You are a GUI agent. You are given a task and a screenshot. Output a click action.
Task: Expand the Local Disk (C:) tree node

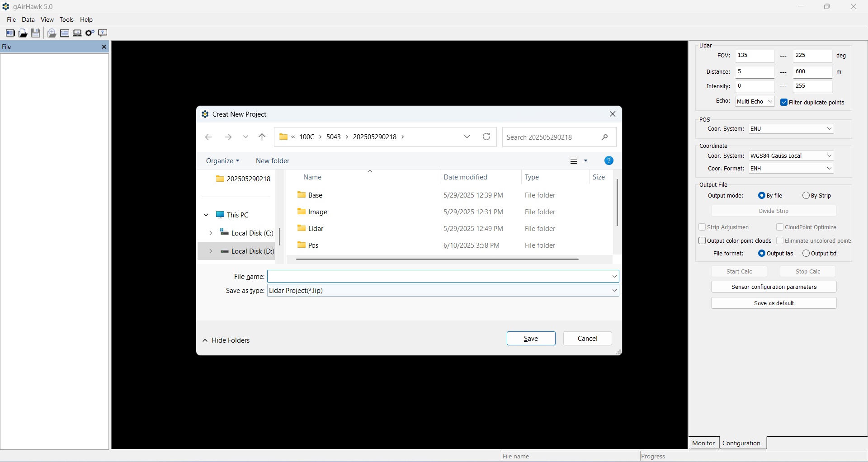coord(211,233)
